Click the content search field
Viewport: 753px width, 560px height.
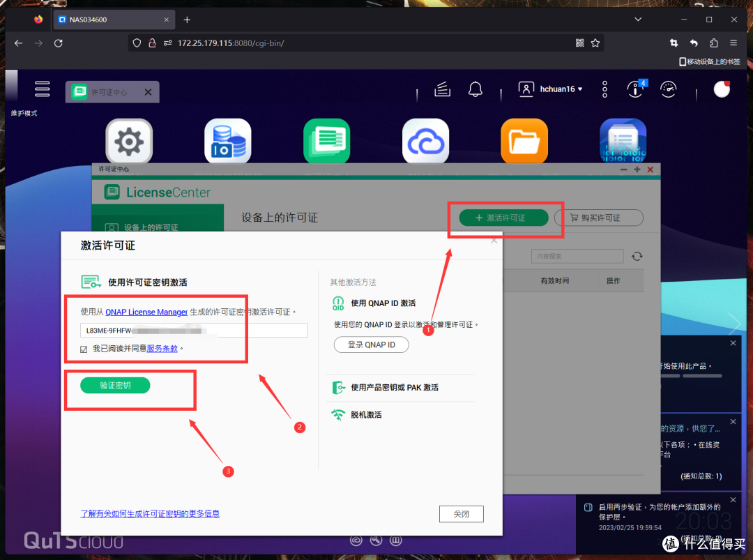pos(577,257)
